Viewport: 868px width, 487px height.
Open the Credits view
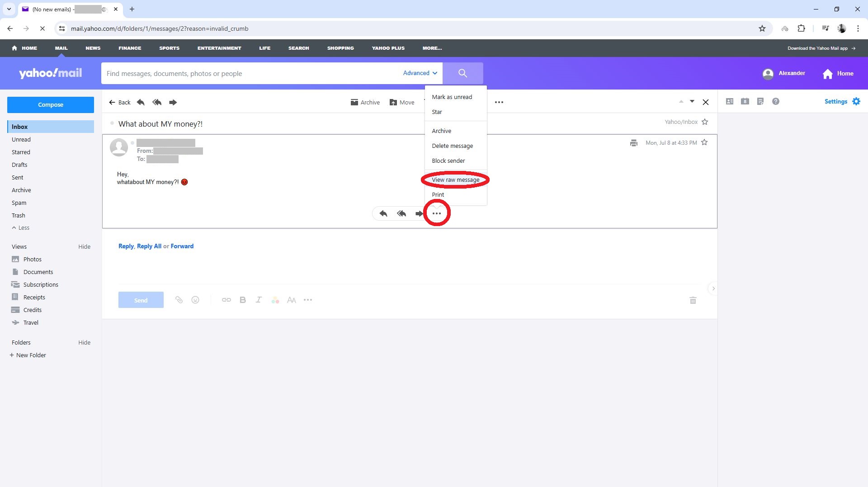pos(27,310)
